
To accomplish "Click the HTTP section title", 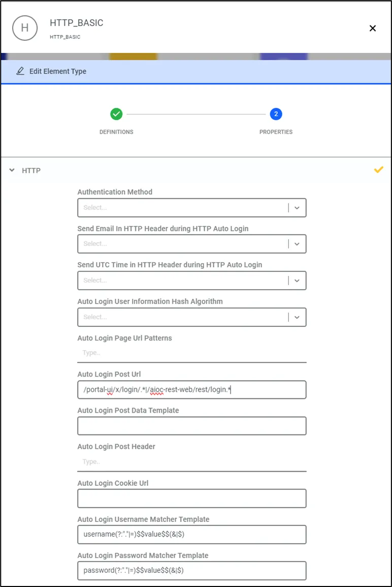I will click(x=31, y=170).
